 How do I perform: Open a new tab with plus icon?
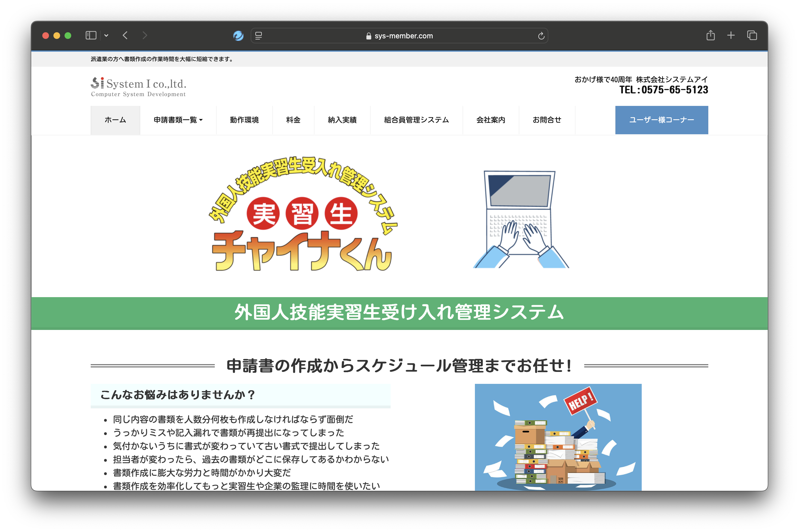tap(731, 35)
